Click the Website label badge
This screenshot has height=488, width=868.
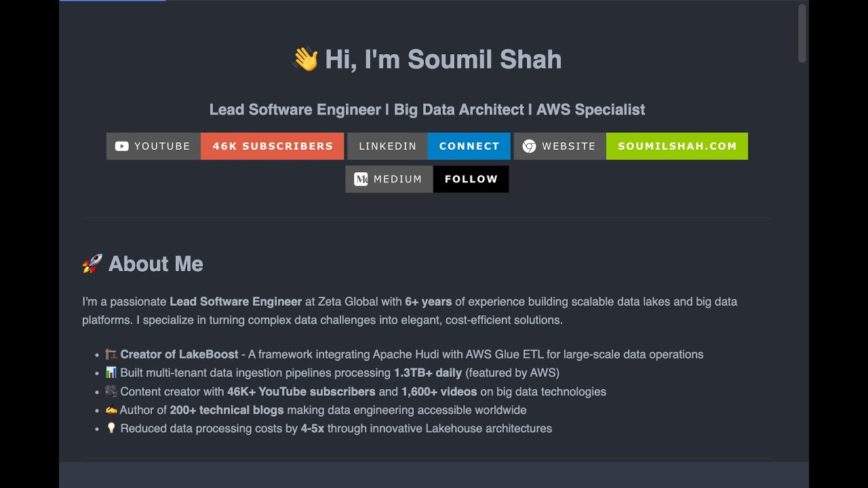[x=560, y=146]
